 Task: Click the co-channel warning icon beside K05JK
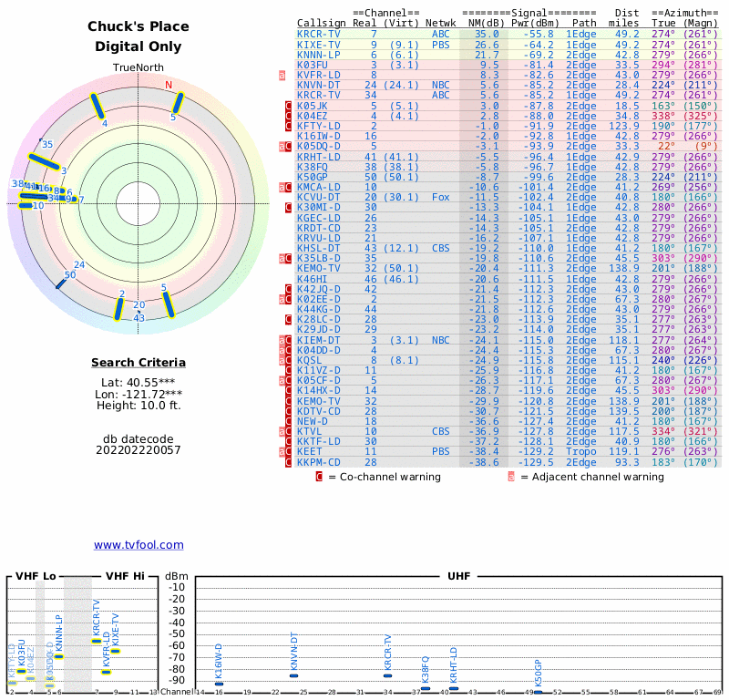(288, 106)
